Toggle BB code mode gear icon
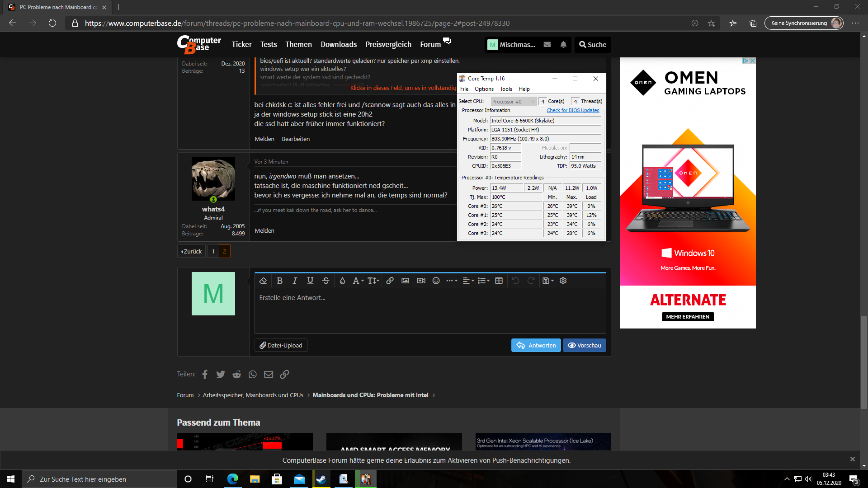 [563, 281]
